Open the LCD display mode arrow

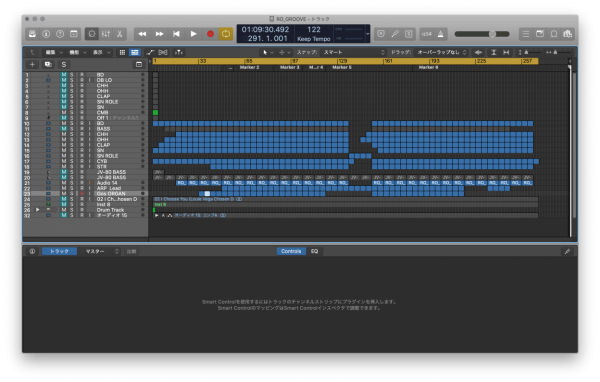[368, 34]
